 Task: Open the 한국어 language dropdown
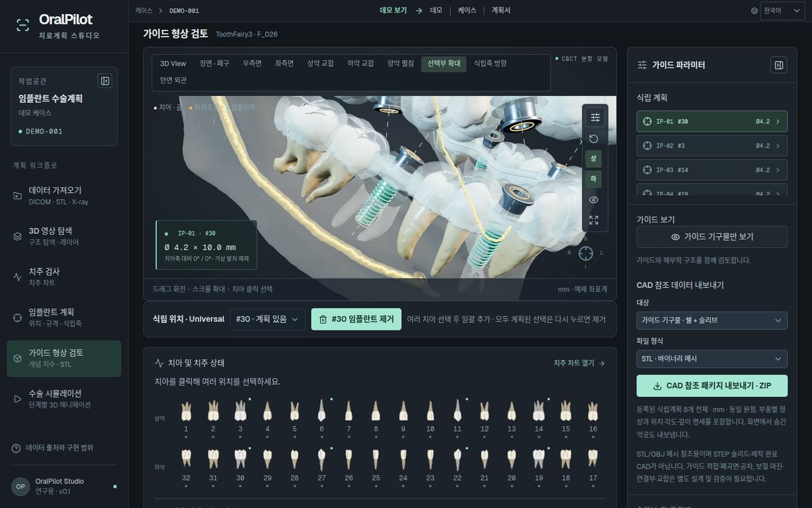782,11
